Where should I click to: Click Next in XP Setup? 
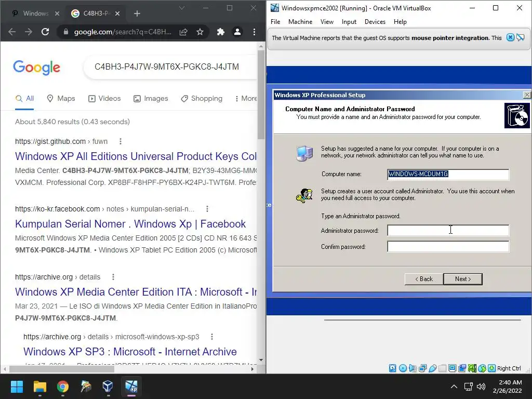(x=463, y=279)
